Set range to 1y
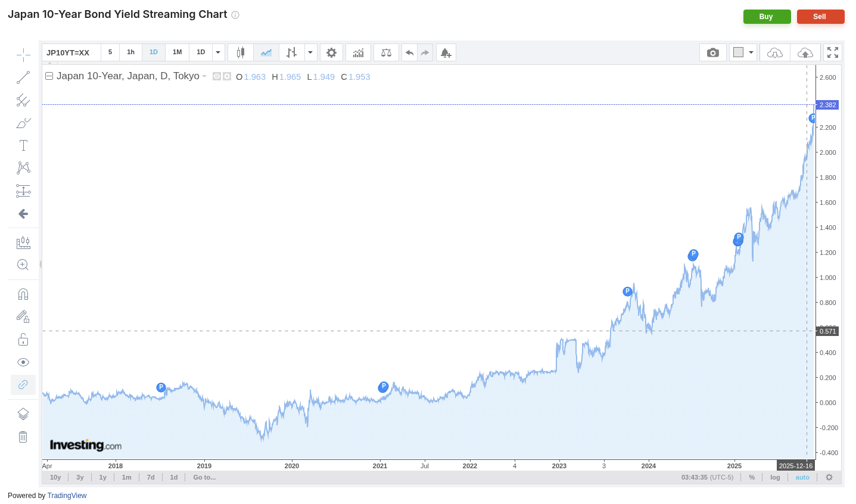 pyautogui.click(x=102, y=477)
